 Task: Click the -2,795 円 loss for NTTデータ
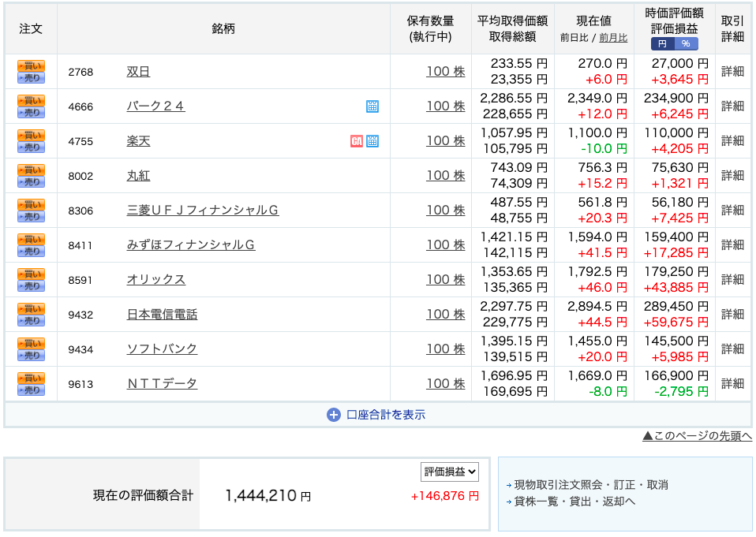(682, 392)
